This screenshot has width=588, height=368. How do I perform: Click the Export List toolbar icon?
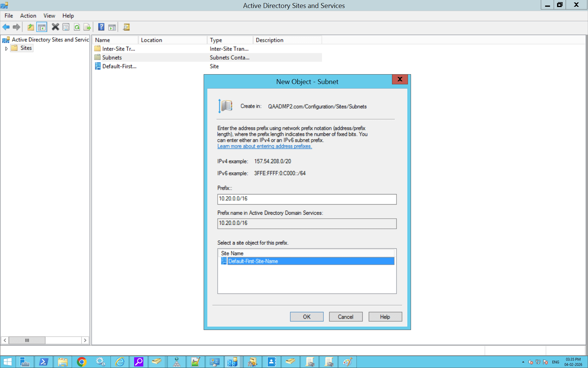pyautogui.click(x=87, y=27)
